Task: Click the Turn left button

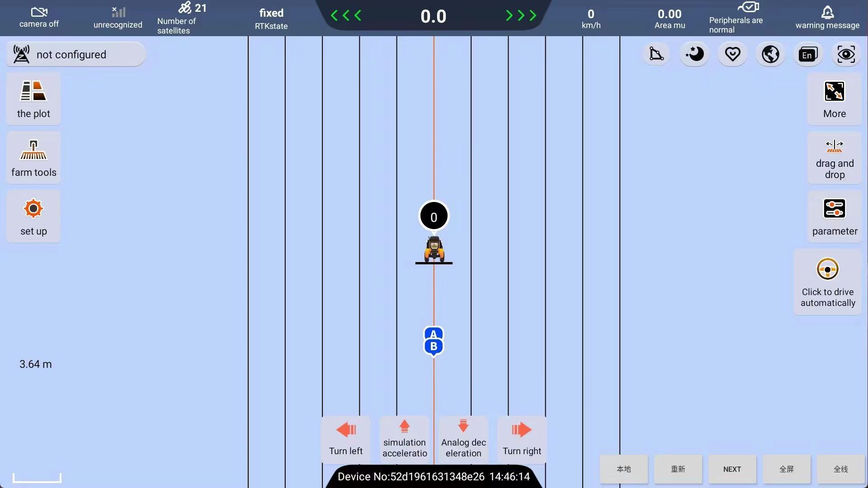Action: click(x=346, y=439)
